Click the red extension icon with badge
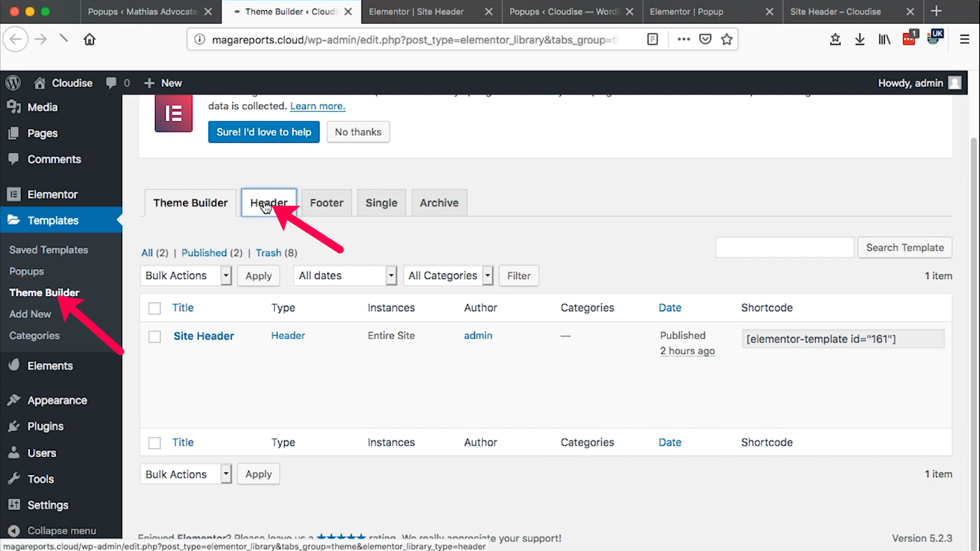This screenshot has width=980, height=551. click(x=910, y=38)
